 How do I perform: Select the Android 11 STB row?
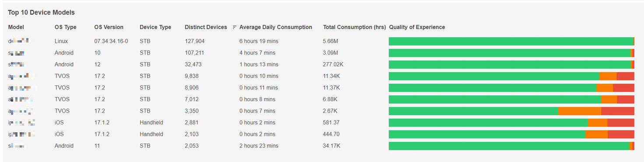(x=321, y=146)
